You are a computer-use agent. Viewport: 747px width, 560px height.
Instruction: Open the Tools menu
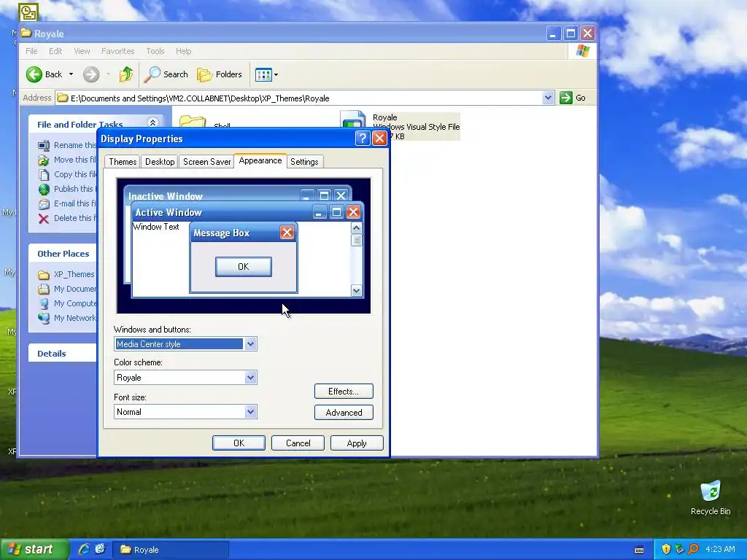pyautogui.click(x=155, y=51)
